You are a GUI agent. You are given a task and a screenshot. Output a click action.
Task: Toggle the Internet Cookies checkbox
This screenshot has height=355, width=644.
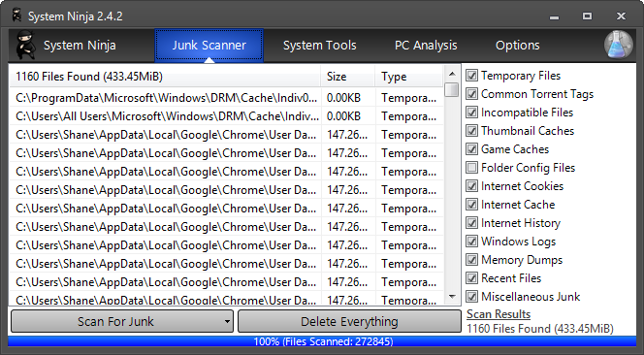471,186
